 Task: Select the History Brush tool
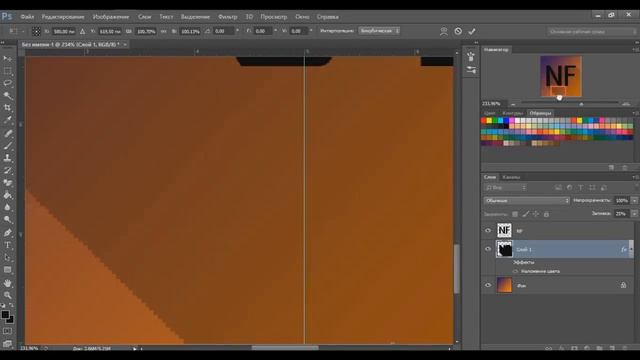7,170
